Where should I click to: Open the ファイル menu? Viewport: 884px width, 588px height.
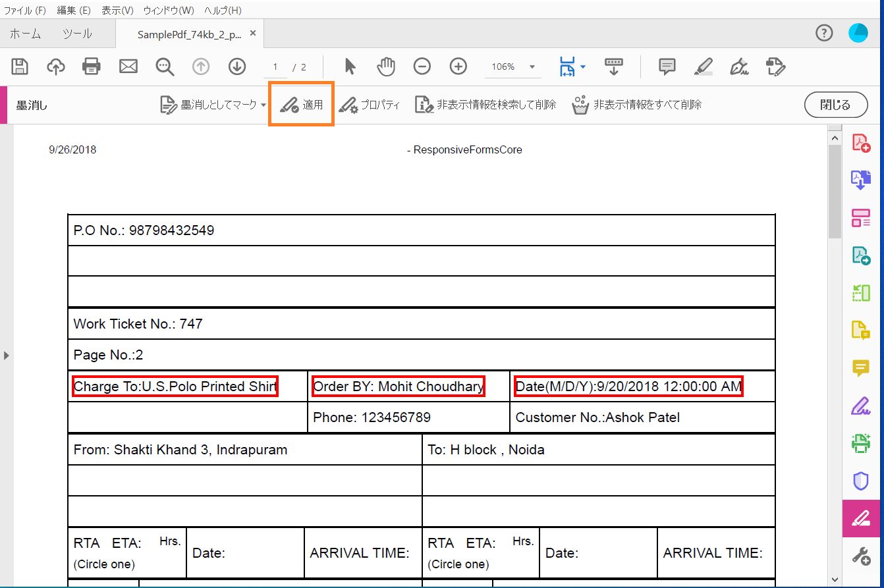click(25, 11)
